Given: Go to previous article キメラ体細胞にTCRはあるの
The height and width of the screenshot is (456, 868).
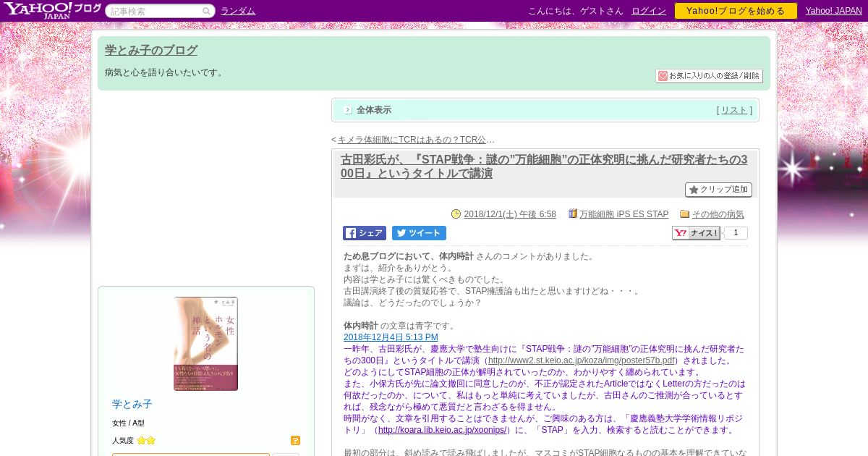Looking at the screenshot, I should [x=416, y=140].
